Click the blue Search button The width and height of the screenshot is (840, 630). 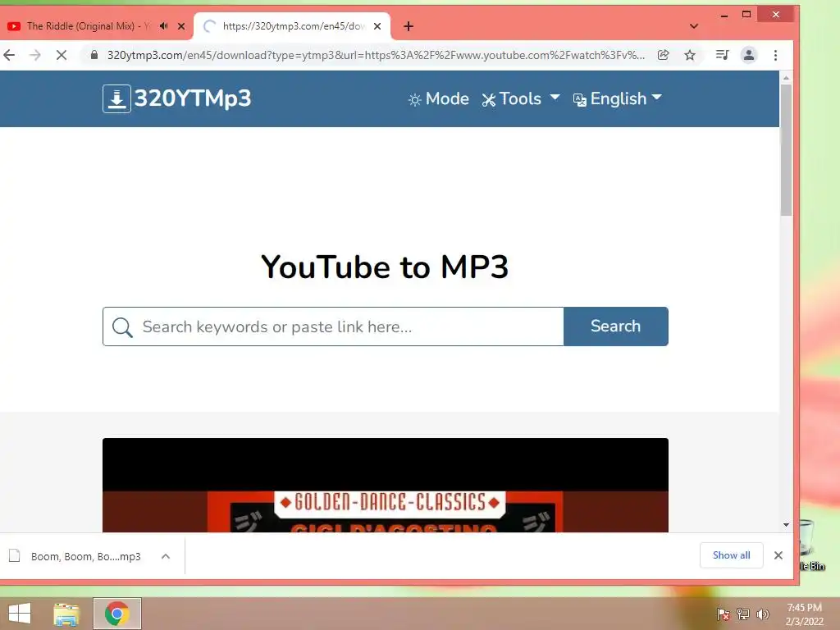(x=615, y=326)
